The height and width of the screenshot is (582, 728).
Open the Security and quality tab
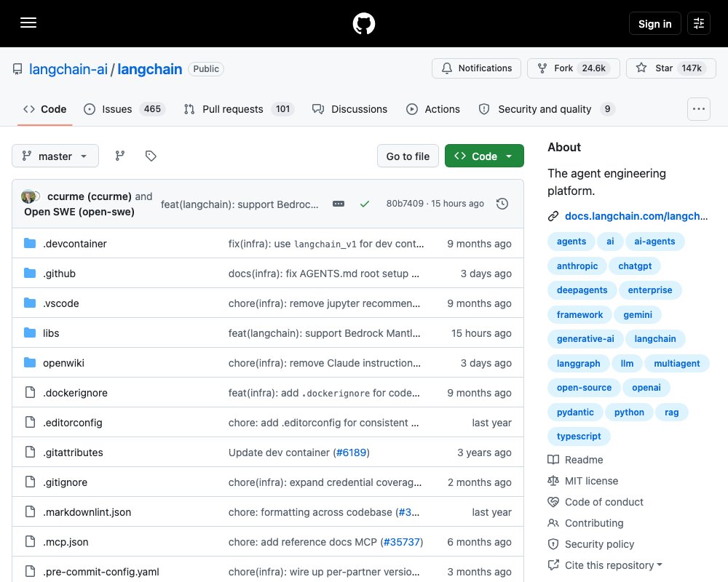tap(547, 109)
